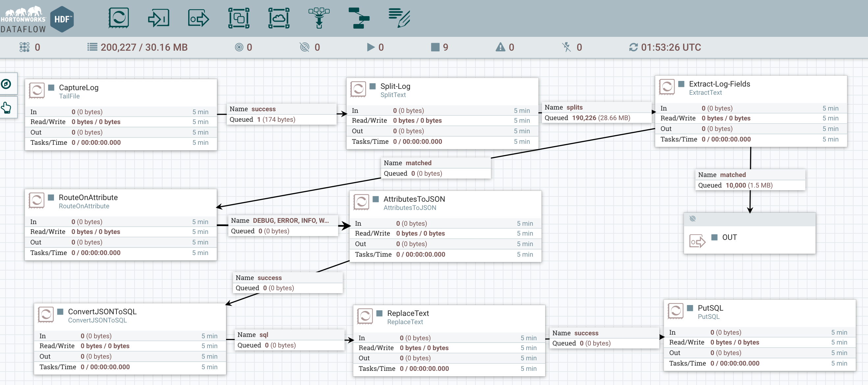Screen dimensions: 868x385
Task: Click the Extract-Log-Fields processor icon
Action: click(667, 87)
